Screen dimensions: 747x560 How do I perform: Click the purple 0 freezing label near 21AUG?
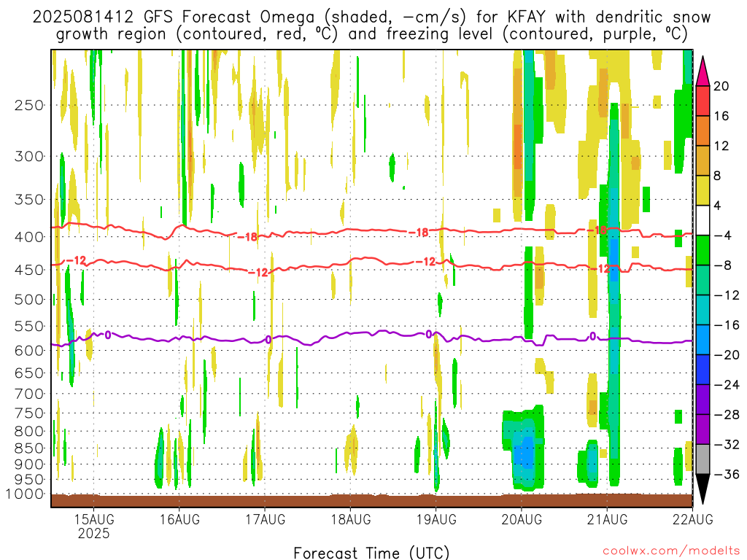pyautogui.click(x=592, y=336)
